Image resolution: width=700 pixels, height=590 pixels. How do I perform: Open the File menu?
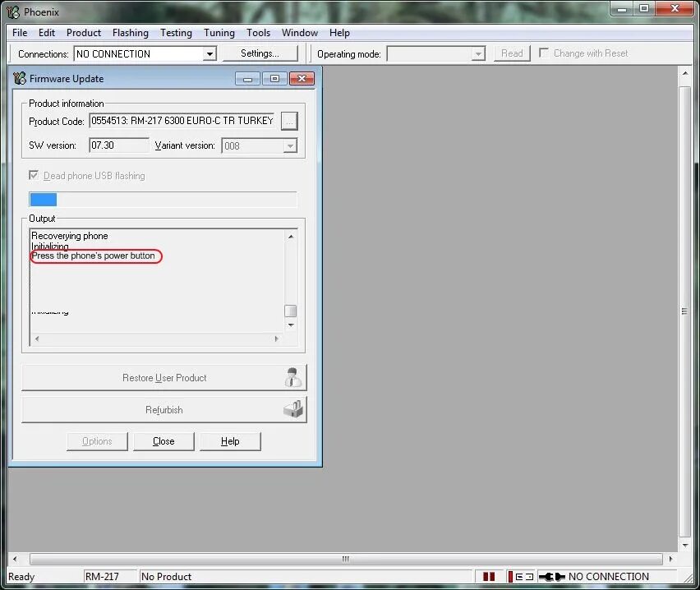pos(20,33)
